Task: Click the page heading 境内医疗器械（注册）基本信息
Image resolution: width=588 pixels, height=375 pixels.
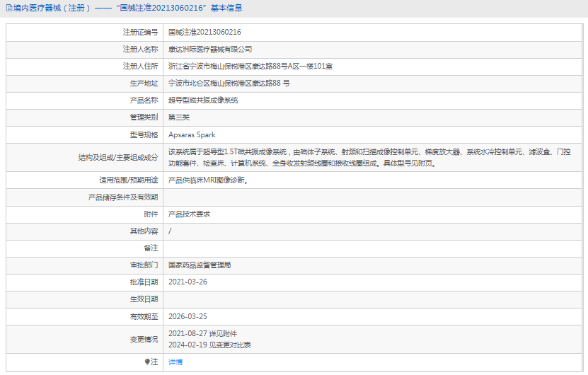Action: [127, 8]
